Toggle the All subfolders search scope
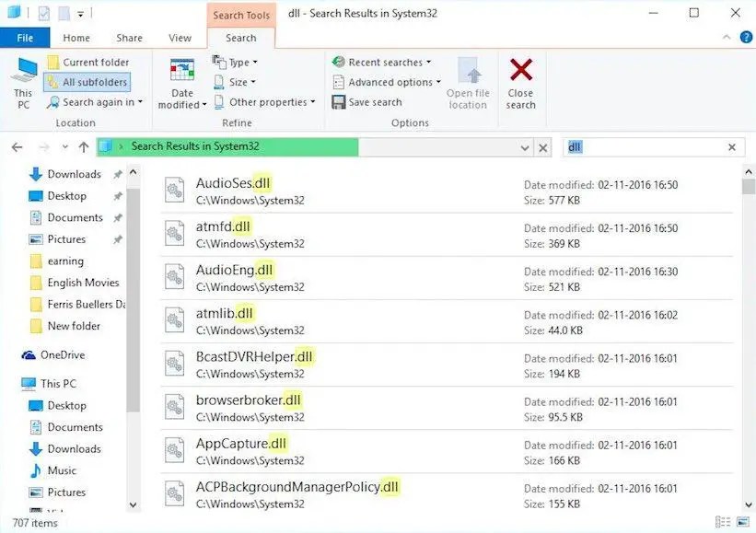The image size is (756, 533). (87, 82)
